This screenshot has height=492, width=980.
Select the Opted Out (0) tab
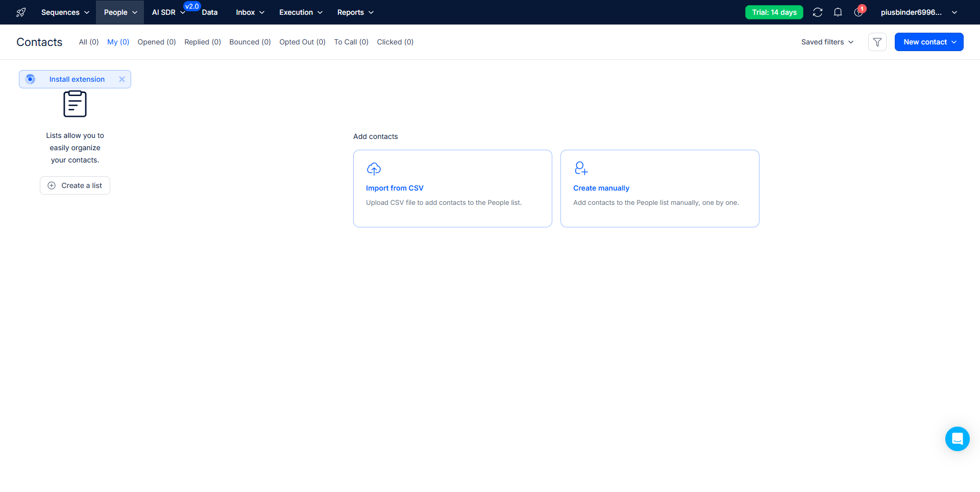(x=302, y=42)
